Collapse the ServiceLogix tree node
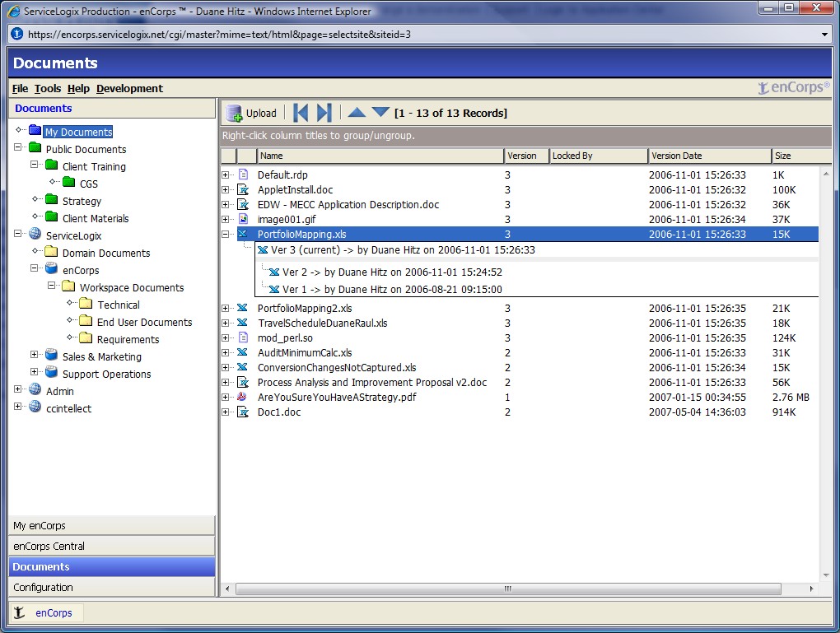Screen dimensions: 840x633 [17, 233]
